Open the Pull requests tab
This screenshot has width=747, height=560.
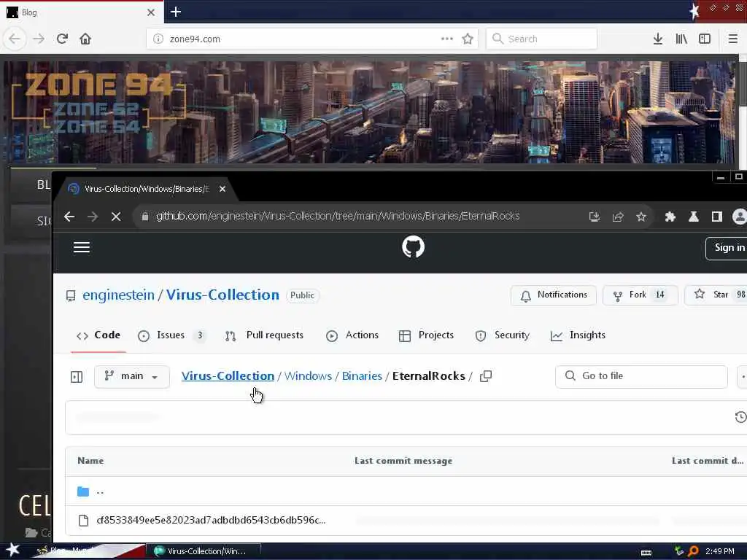pyautogui.click(x=264, y=335)
